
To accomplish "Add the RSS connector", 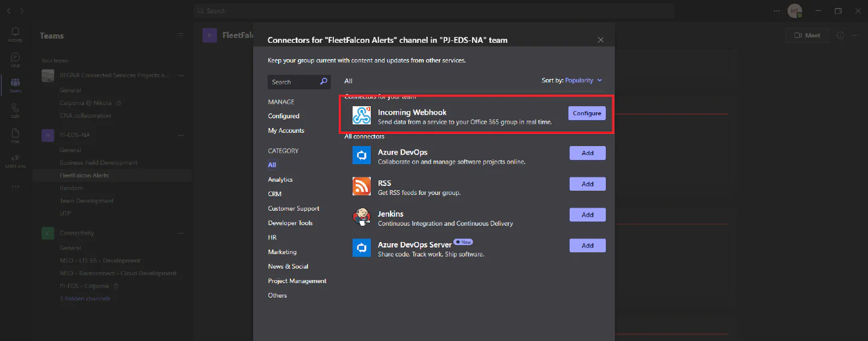I will pyautogui.click(x=588, y=183).
